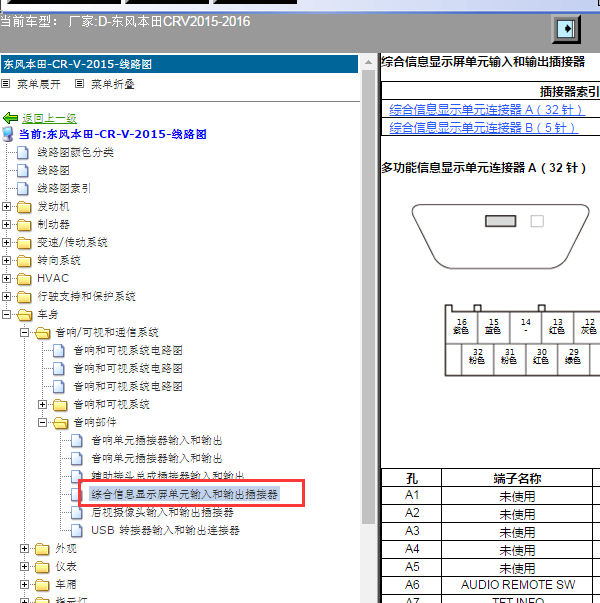Screen dimensions: 600x603
Task: Select 综合信息显示屏单元输入和输出插接器 item
Action: [x=184, y=494]
